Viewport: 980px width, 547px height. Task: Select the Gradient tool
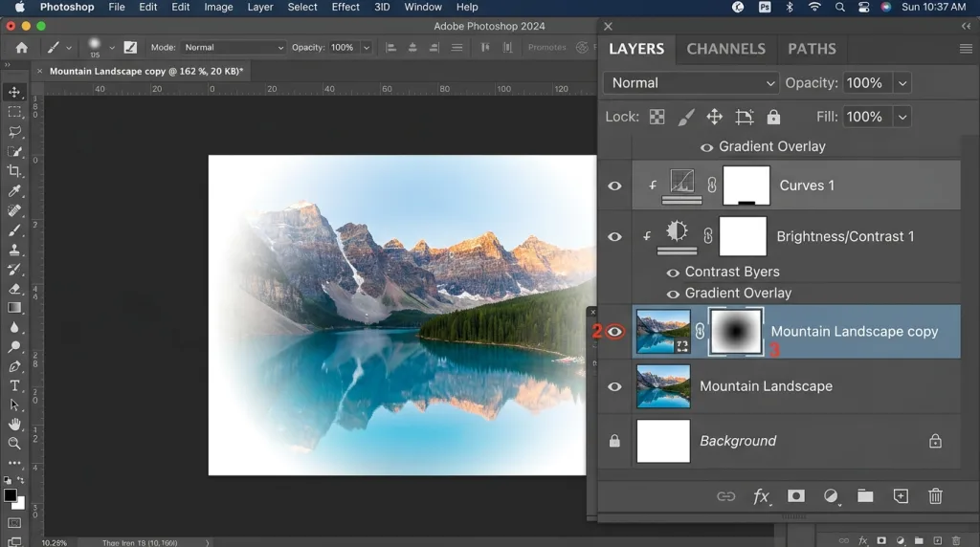[x=14, y=308]
